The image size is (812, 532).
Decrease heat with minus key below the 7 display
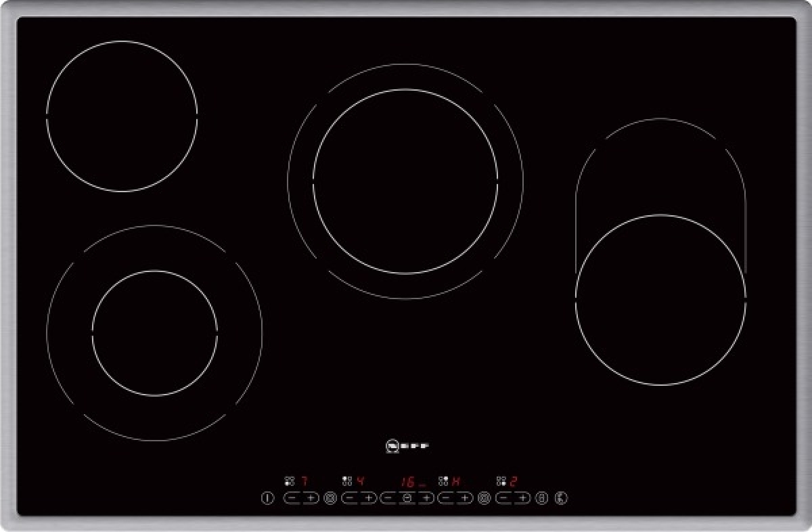[x=292, y=498]
